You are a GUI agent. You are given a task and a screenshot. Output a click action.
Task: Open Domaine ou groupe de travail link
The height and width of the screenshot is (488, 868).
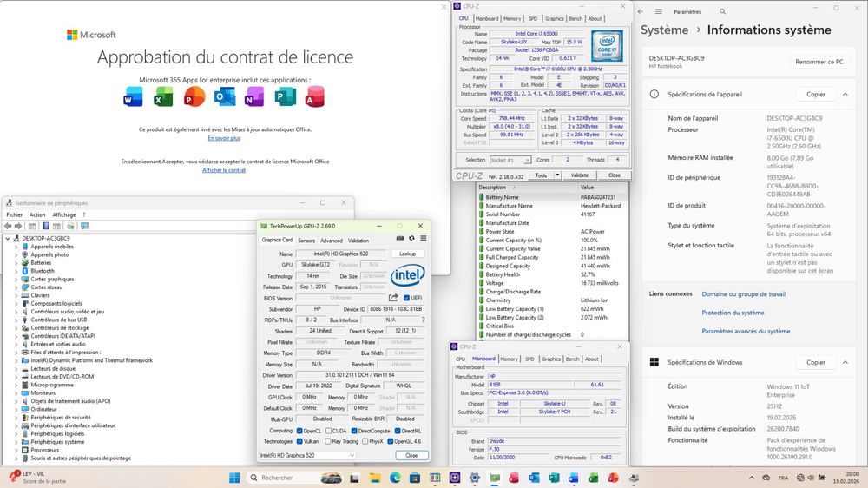(744, 294)
